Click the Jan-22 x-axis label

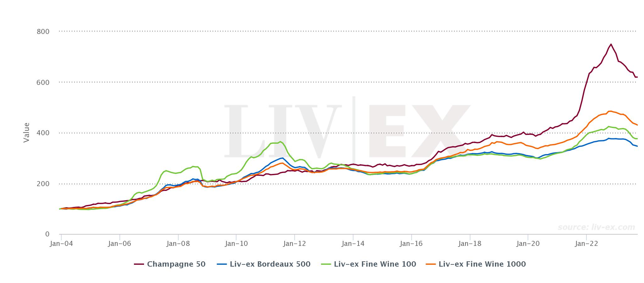point(586,244)
